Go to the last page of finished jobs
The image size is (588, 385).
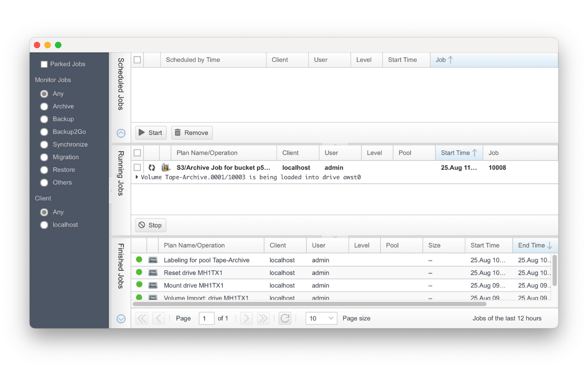pyautogui.click(x=263, y=318)
